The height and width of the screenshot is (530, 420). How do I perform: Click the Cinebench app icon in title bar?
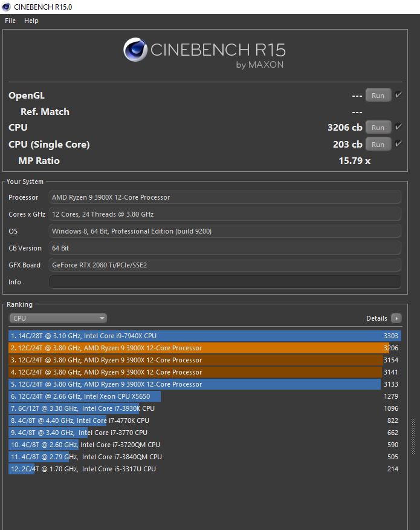point(7,7)
